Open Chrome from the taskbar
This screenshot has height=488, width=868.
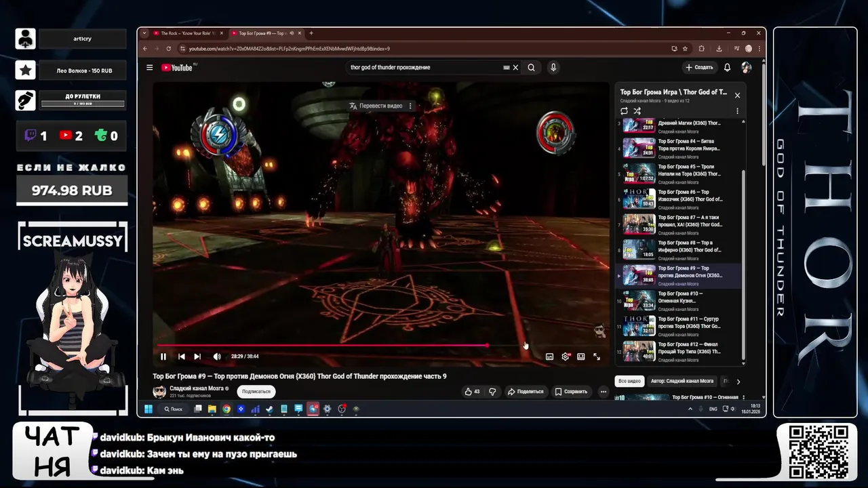pyautogui.click(x=226, y=409)
